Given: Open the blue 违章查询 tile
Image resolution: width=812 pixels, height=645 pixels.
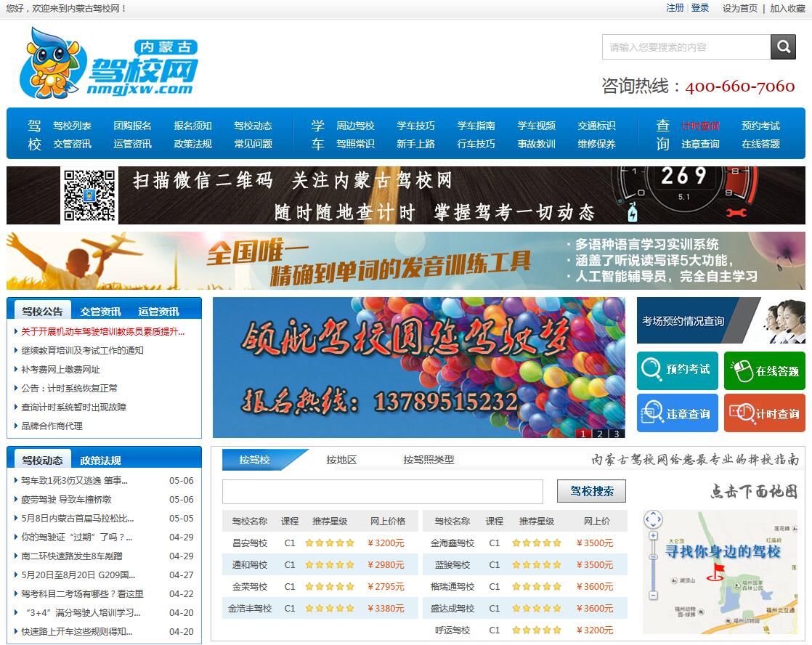Looking at the screenshot, I should [x=677, y=413].
